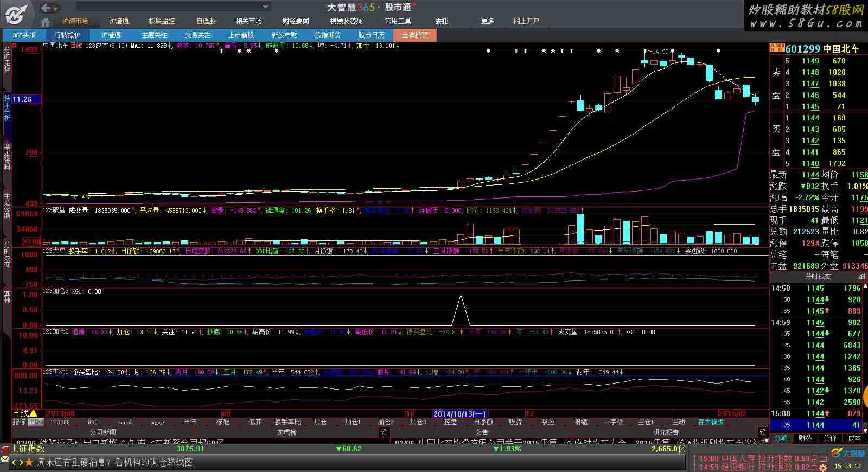Click the home icon beside 沪深市场
The image size is (868, 472).
(46, 22)
